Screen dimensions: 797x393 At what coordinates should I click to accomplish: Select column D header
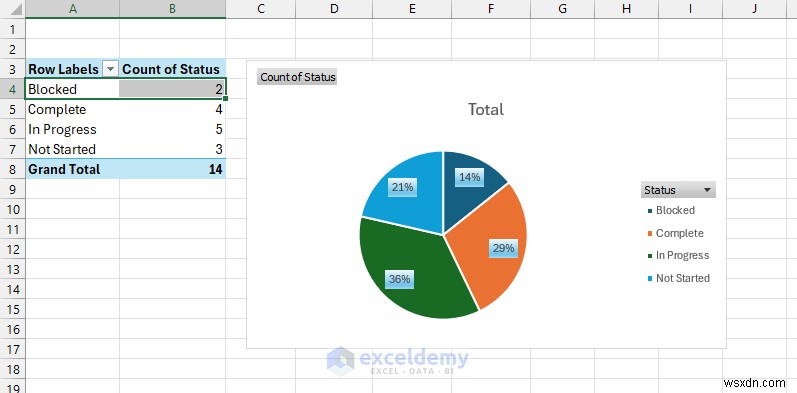(x=334, y=9)
